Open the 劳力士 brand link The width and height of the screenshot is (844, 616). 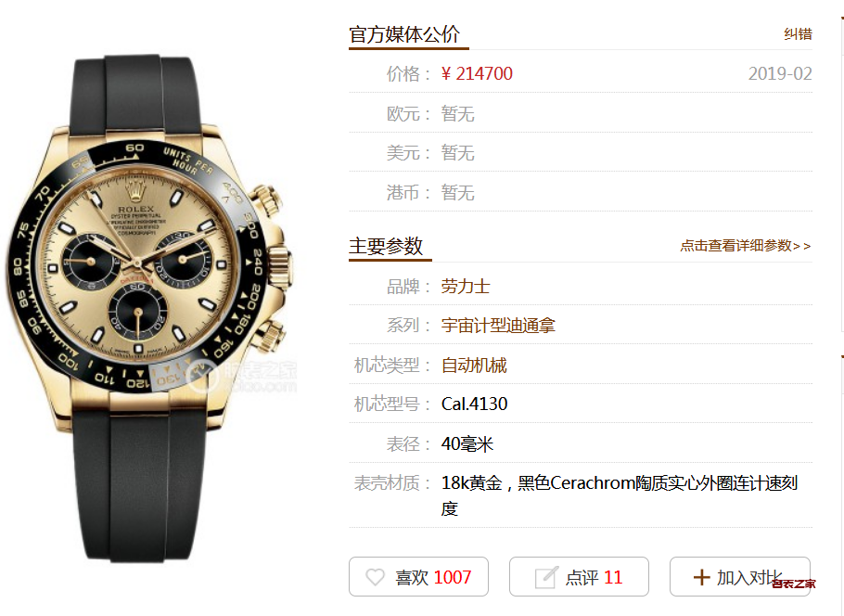tap(465, 287)
